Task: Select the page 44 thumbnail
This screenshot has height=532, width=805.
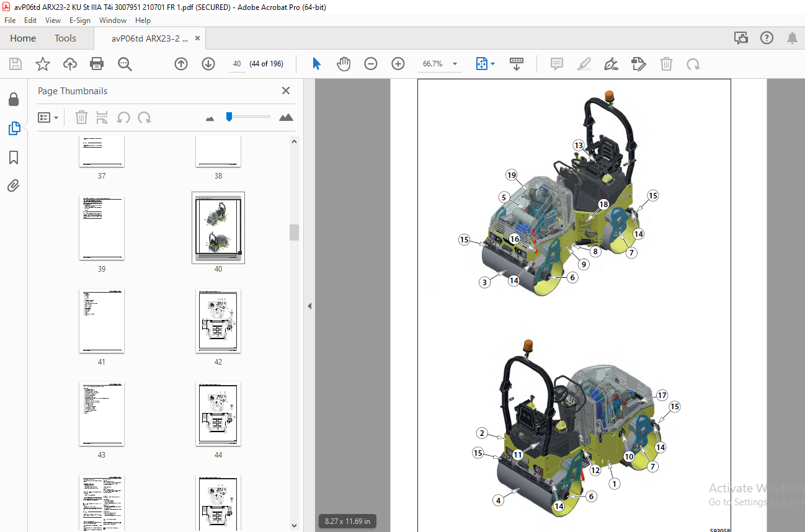Action: point(218,414)
